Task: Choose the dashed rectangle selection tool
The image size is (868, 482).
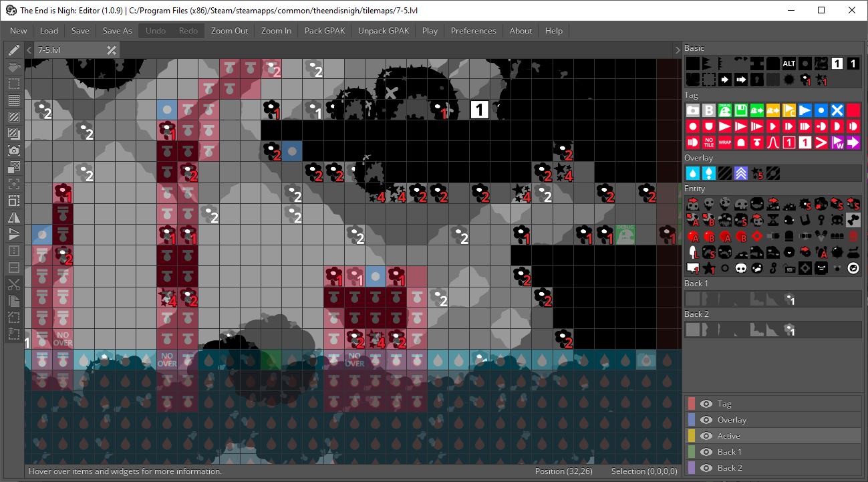Action: (13, 84)
